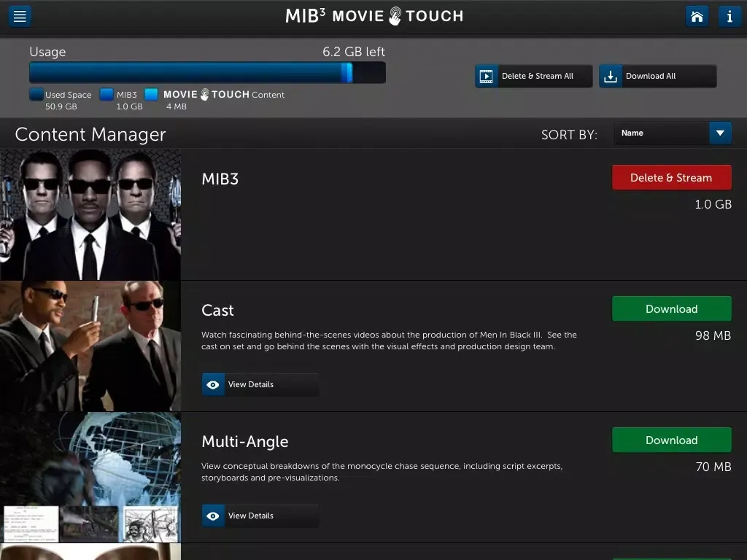Image resolution: width=747 pixels, height=560 pixels.
Task: Click the Cast description text
Action: point(389,341)
